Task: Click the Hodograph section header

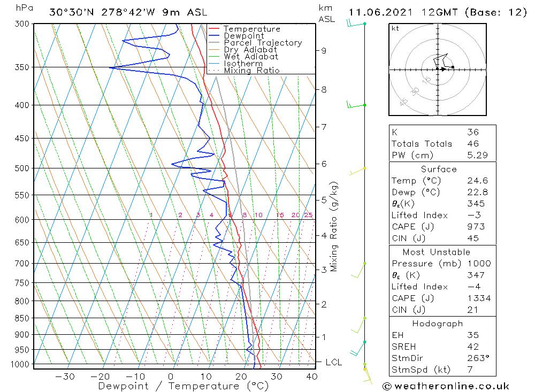Action: click(438, 324)
